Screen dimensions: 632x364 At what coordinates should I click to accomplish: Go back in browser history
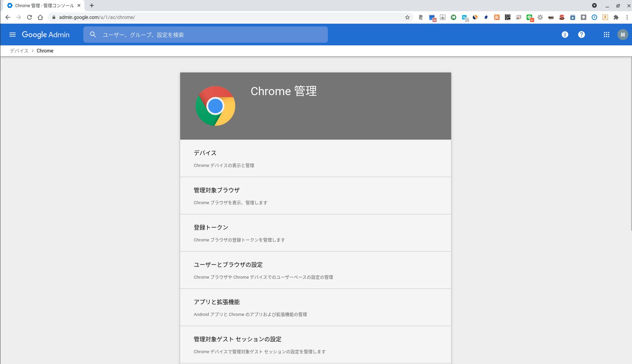8,17
